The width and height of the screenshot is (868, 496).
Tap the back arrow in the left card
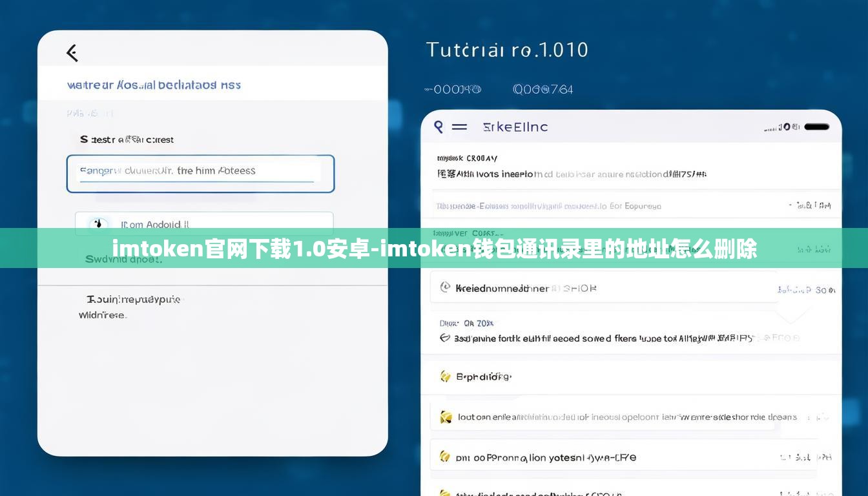[x=72, y=53]
